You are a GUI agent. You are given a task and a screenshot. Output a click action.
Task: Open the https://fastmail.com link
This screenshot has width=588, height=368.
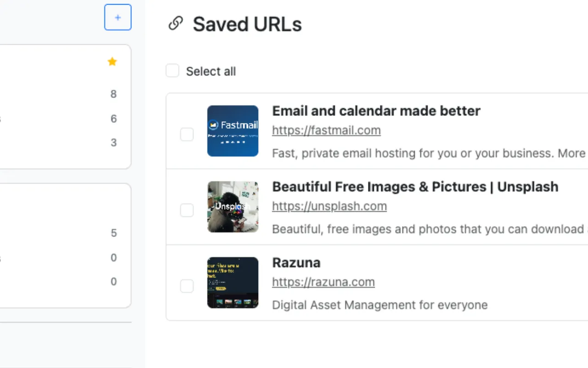pos(326,130)
